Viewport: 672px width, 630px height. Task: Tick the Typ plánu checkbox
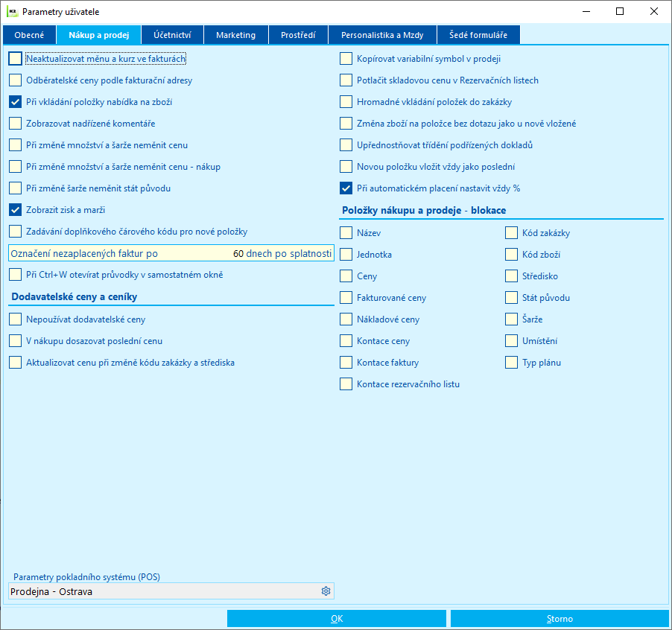[511, 363]
